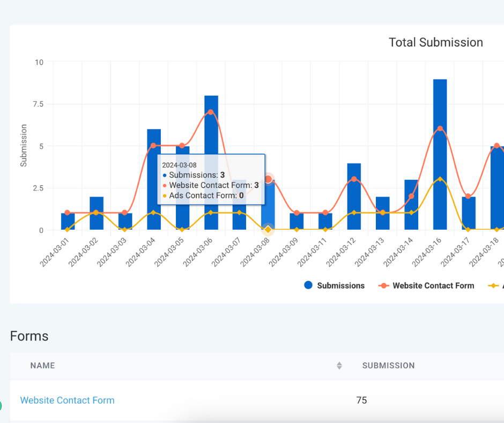The height and width of the screenshot is (423, 504).
Task: Click the green circle at the left edge
Action: click(x=1, y=406)
